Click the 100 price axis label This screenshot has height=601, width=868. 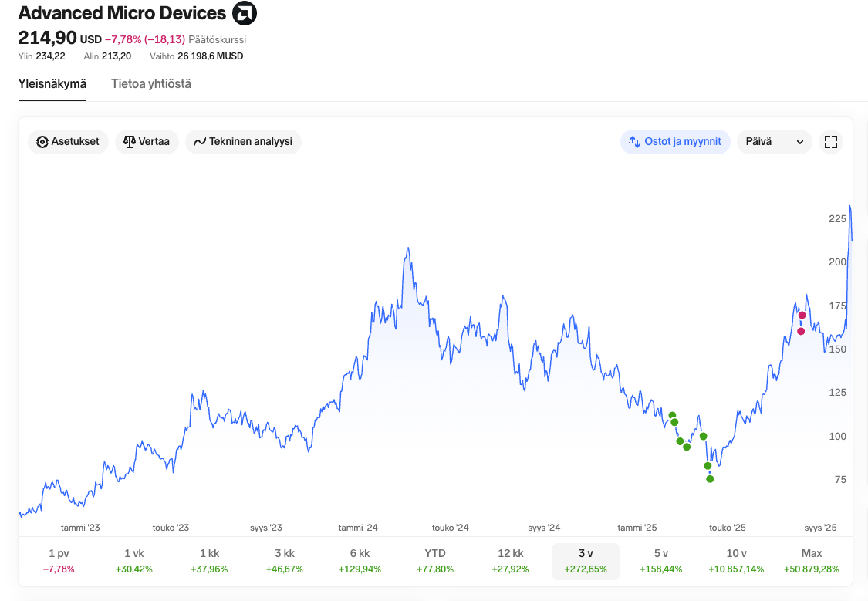pyautogui.click(x=837, y=436)
